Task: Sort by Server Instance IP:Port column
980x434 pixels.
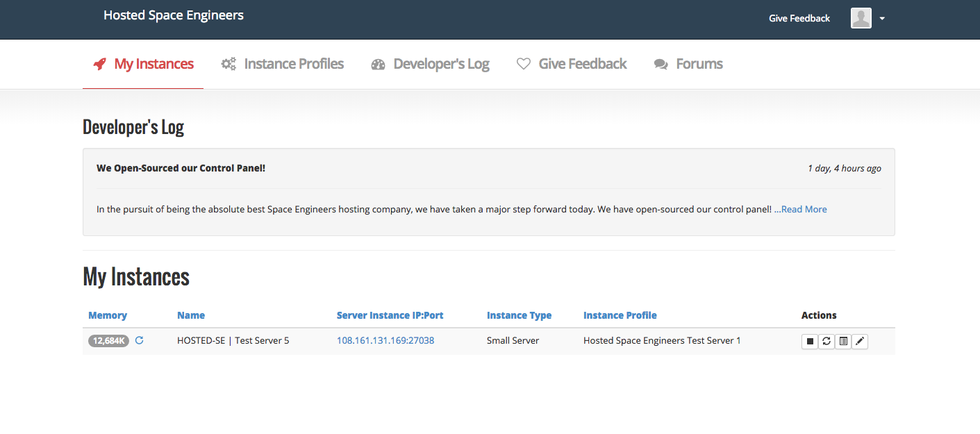Action: (390, 315)
